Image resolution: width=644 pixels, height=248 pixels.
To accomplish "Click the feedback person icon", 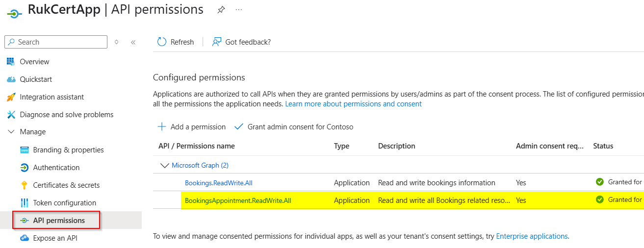I will click(216, 42).
